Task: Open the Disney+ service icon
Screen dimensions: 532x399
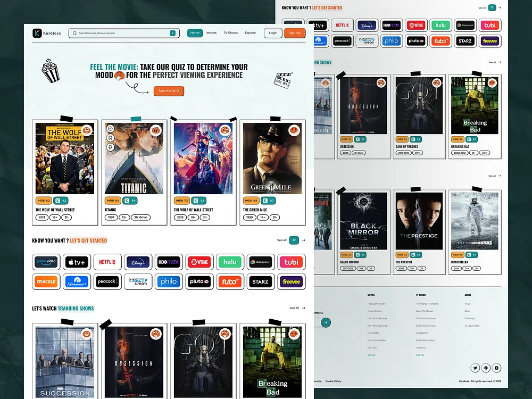Action: point(138,262)
